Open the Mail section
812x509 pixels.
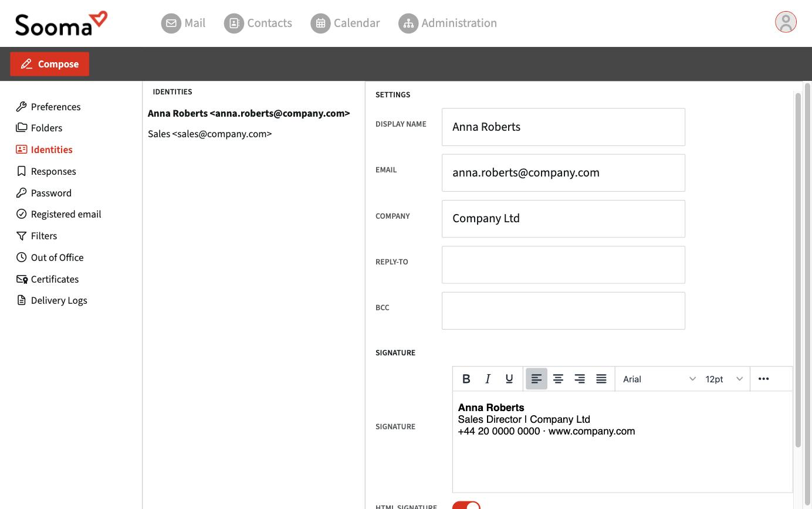click(183, 23)
